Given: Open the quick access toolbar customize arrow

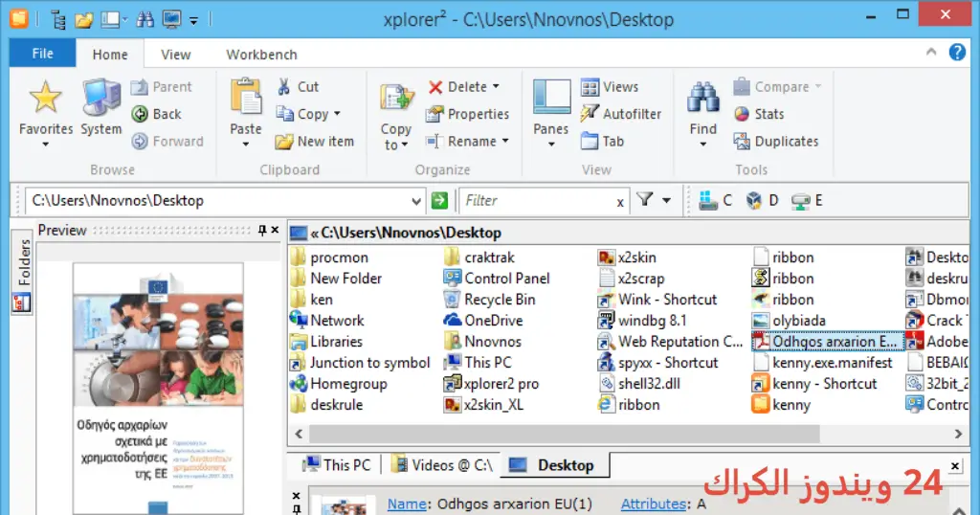Looking at the screenshot, I should [x=193, y=21].
